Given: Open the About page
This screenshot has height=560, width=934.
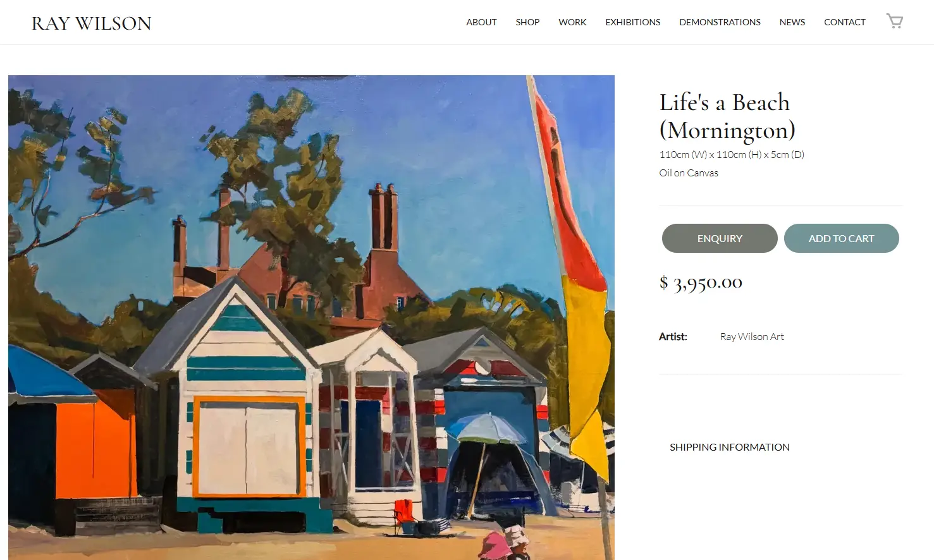Looking at the screenshot, I should pos(481,22).
